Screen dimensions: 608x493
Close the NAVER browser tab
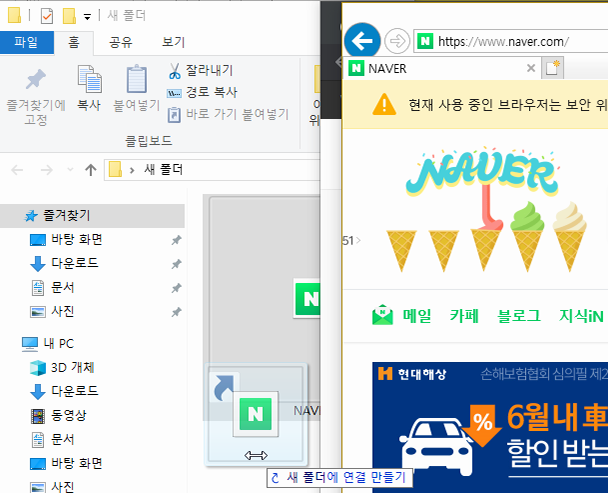pos(531,69)
